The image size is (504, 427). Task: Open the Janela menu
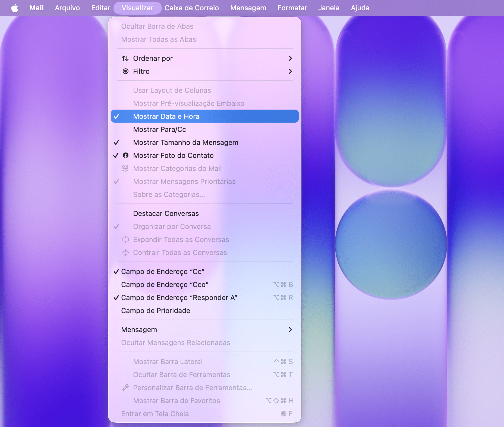pyautogui.click(x=329, y=8)
